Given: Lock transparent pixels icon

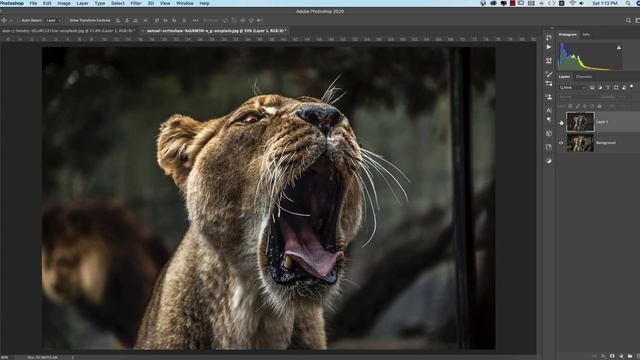Looking at the screenshot, I should click(570, 106).
